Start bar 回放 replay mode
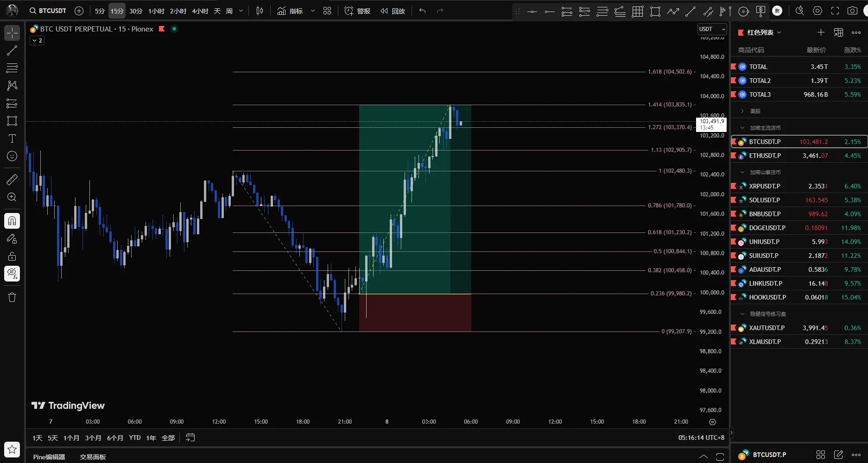This screenshot has width=868, height=463. pos(393,11)
